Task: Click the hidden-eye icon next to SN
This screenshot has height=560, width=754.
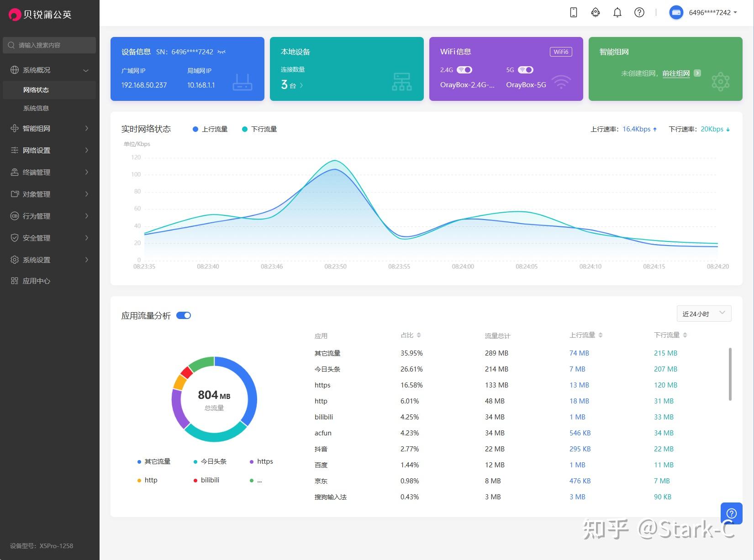Action: pos(221,52)
